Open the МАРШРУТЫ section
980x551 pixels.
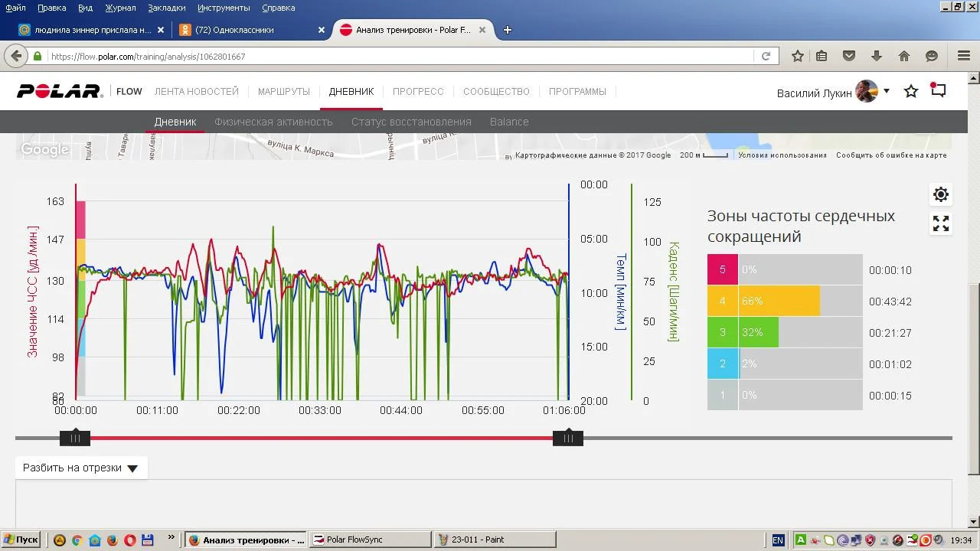284,92
